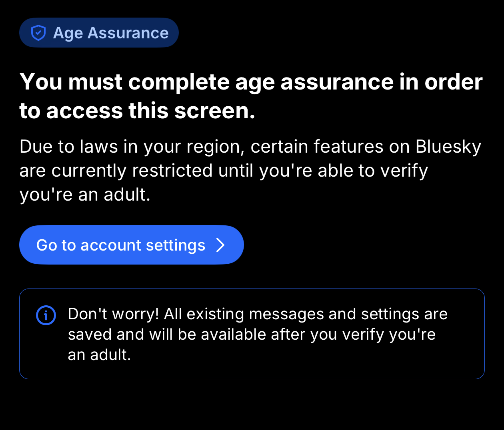Select the word Bluesky in the description

(448, 147)
